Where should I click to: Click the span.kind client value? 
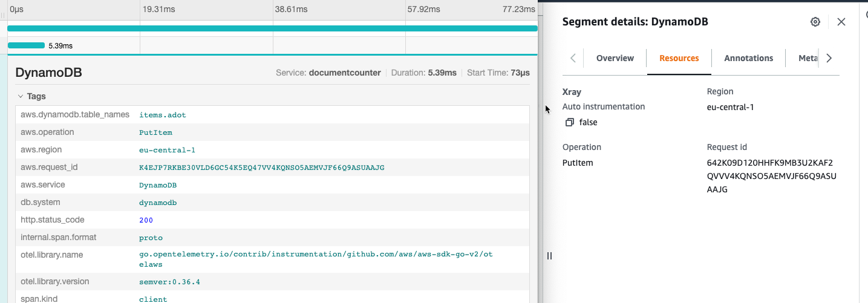pyautogui.click(x=153, y=299)
